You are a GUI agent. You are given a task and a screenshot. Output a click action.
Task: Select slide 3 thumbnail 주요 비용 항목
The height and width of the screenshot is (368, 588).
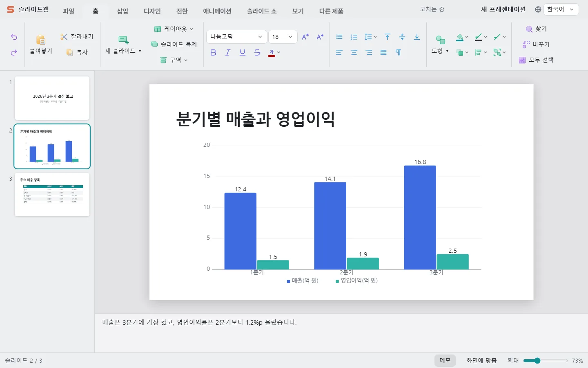pos(52,195)
